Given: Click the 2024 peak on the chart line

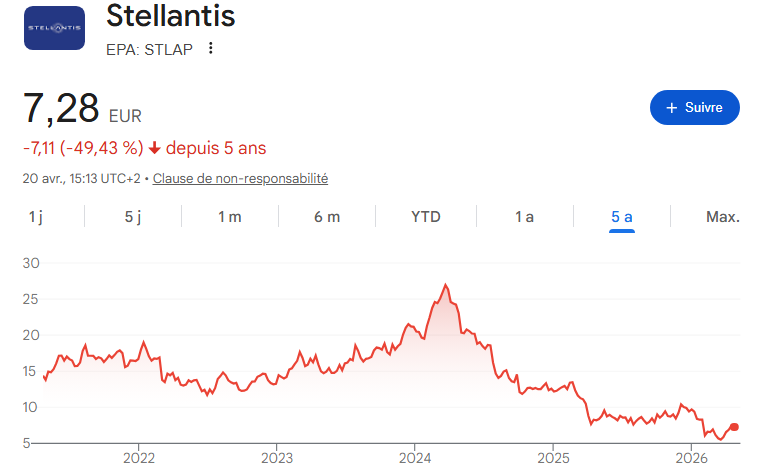Looking at the screenshot, I should tap(445, 285).
